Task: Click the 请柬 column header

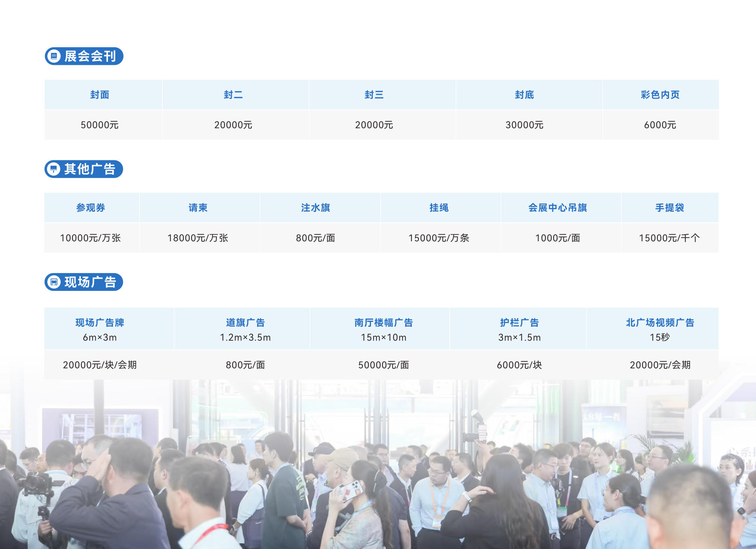Action: point(198,208)
